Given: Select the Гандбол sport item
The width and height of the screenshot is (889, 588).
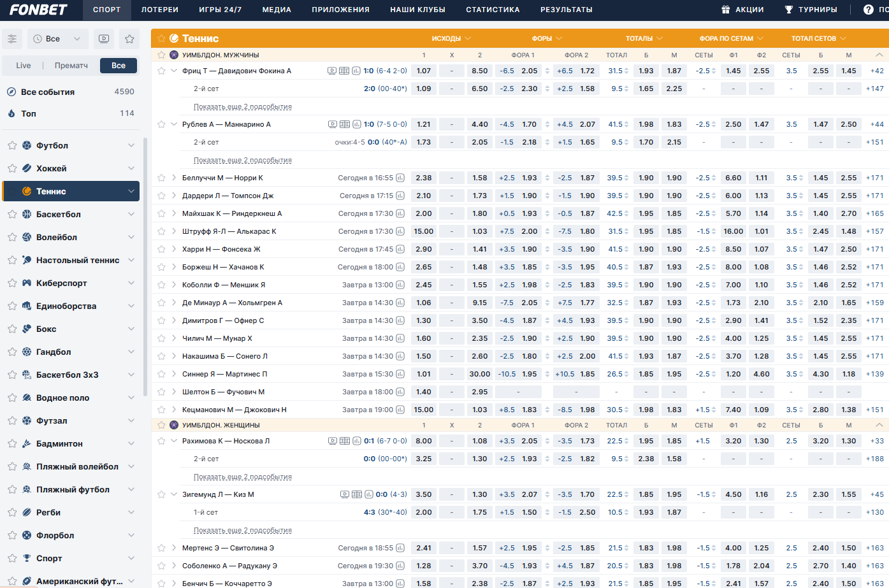Looking at the screenshot, I should pos(70,352).
